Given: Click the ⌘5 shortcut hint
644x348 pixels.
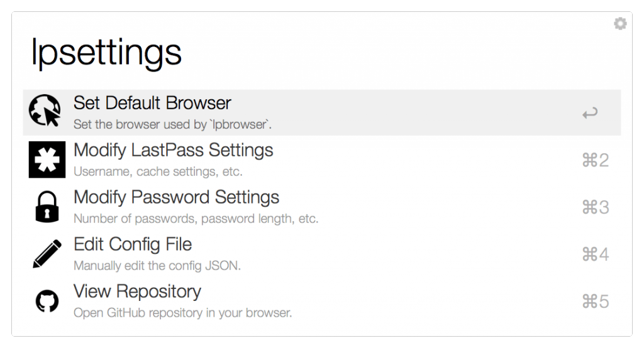Looking at the screenshot, I should tap(595, 302).
